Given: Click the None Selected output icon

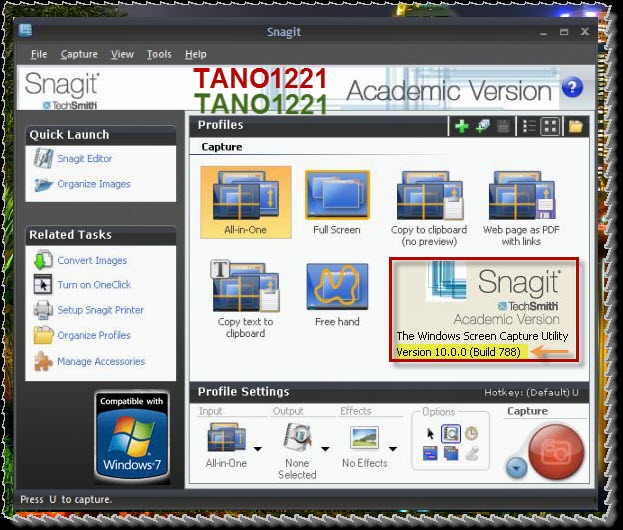Looking at the screenshot, I should click(298, 437).
